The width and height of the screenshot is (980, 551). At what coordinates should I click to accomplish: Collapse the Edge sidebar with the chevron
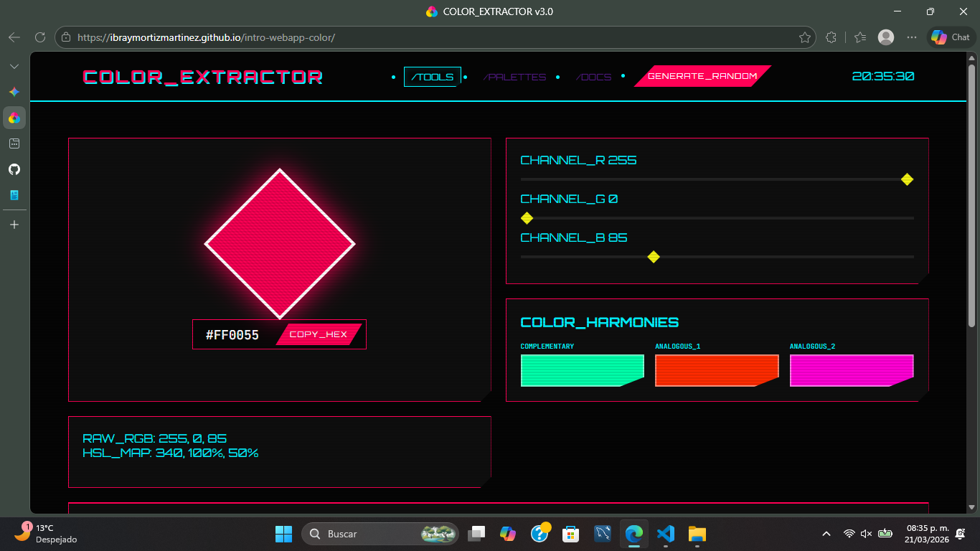pos(14,65)
